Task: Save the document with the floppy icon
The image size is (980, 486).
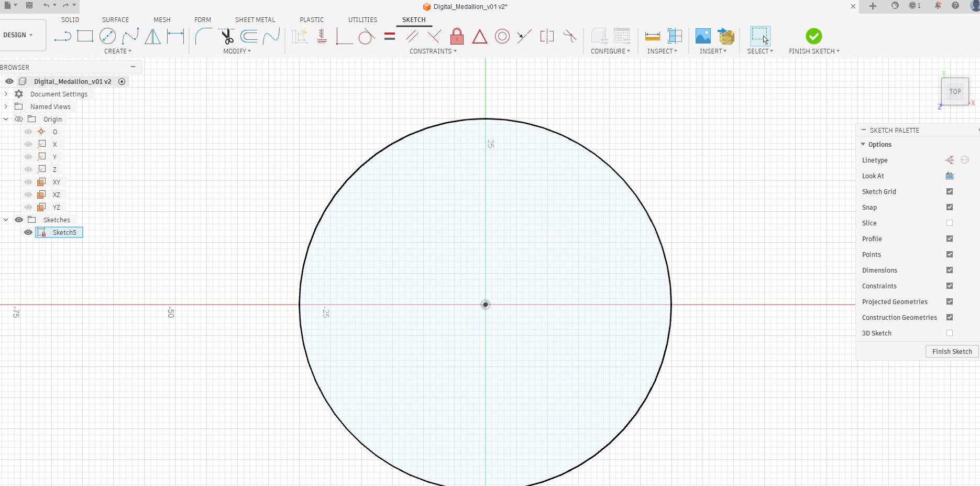Action: 29,5
